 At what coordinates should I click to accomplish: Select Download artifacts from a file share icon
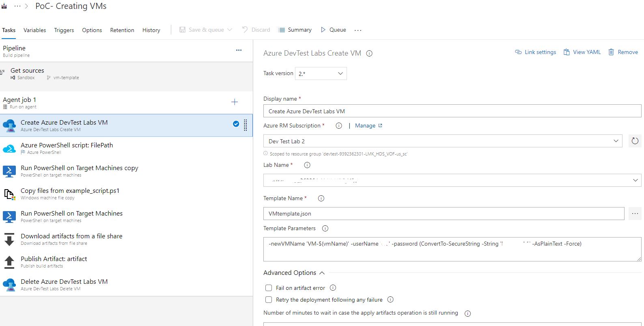point(9,239)
